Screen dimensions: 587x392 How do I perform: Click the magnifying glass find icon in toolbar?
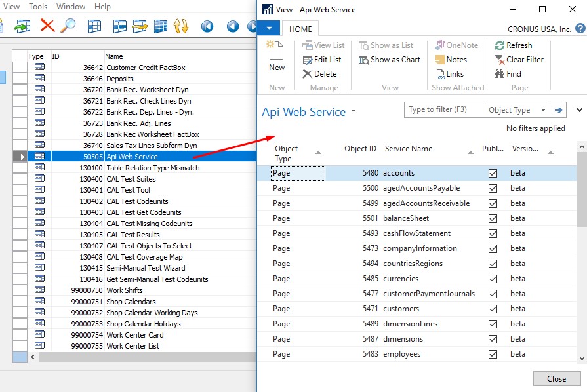click(x=68, y=26)
